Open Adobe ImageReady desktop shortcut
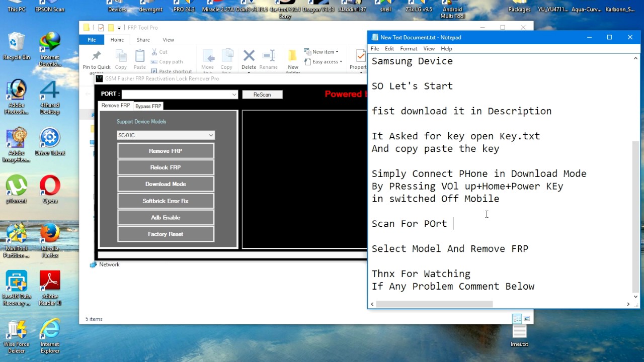Screen dimensions: 644x362 pyautogui.click(x=16, y=145)
